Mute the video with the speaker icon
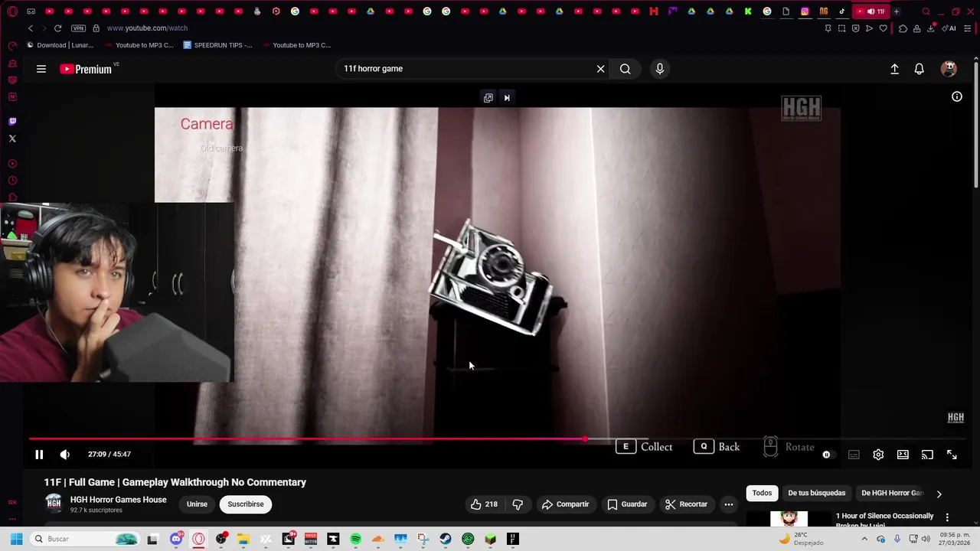Image resolution: width=980 pixels, height=551 pixels. 65,455
